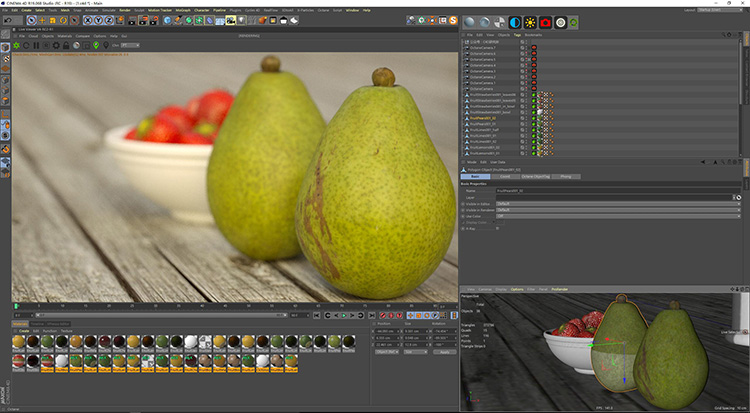Open Visible in Renderer dropdown
Image resolution: width=750 pixels, height=413 pixels.
pyautogui.click(x=618, y=210)
